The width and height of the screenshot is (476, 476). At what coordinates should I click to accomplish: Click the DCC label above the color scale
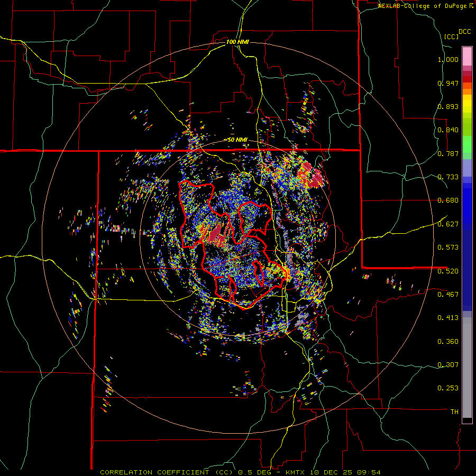(464, 32)
